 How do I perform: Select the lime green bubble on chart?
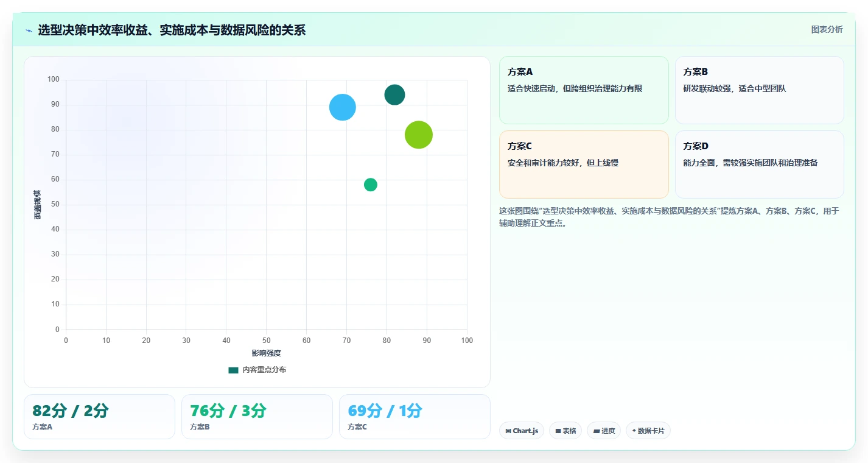pyautogui.click(x=419, y=135)
